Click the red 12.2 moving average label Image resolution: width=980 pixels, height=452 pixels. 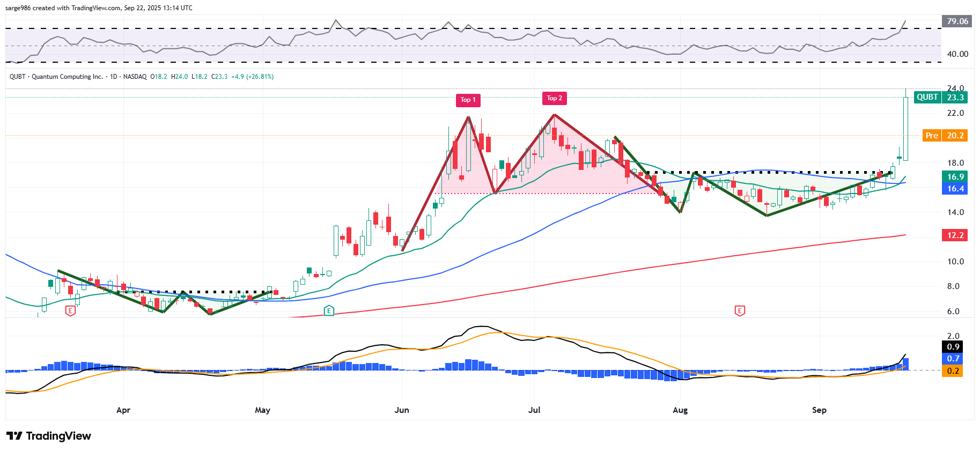point(955,235)
